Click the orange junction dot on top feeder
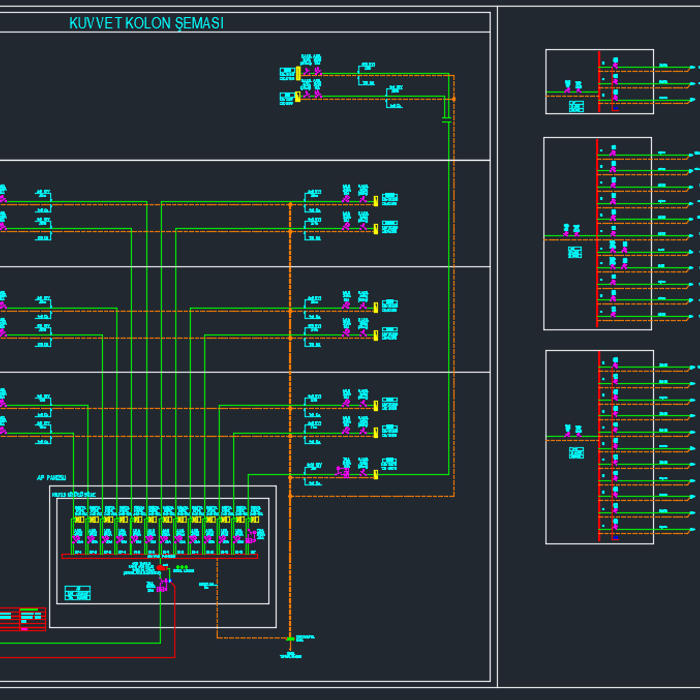Screen dimensions: 700x700 [x=453, y=99]
